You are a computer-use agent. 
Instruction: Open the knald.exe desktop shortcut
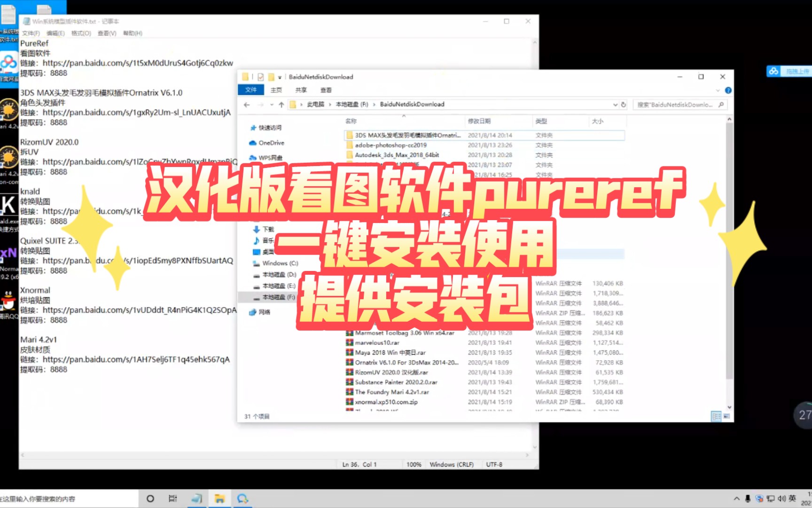coord(8,213)
